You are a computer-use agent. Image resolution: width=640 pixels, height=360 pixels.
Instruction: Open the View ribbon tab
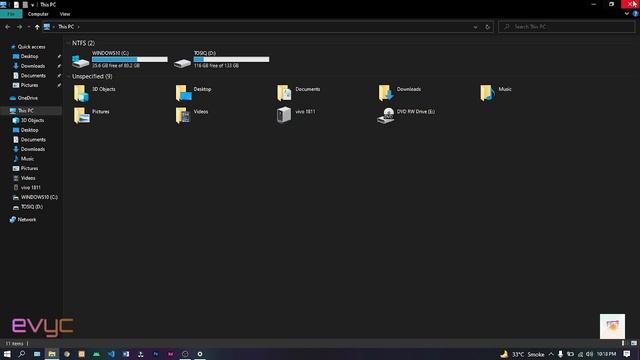[64, 14]
